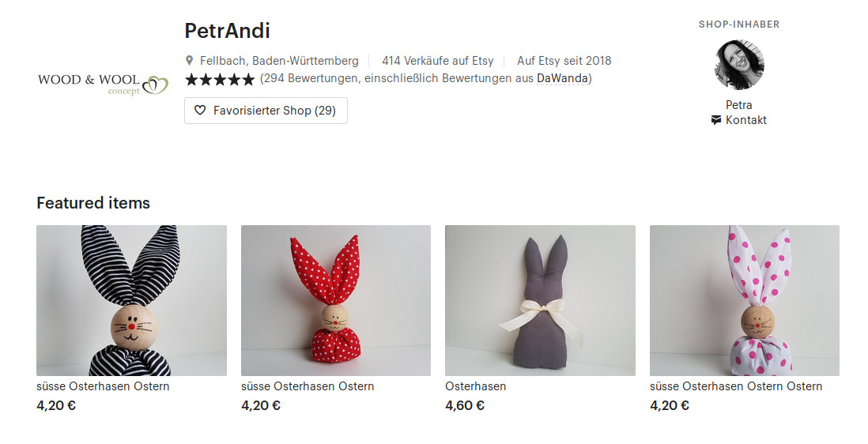Image resolution: width=868 pixels, height=444 pixels.
Task: Open Petra's shop owner avatar photo
Action: click(x=739, y=64)
